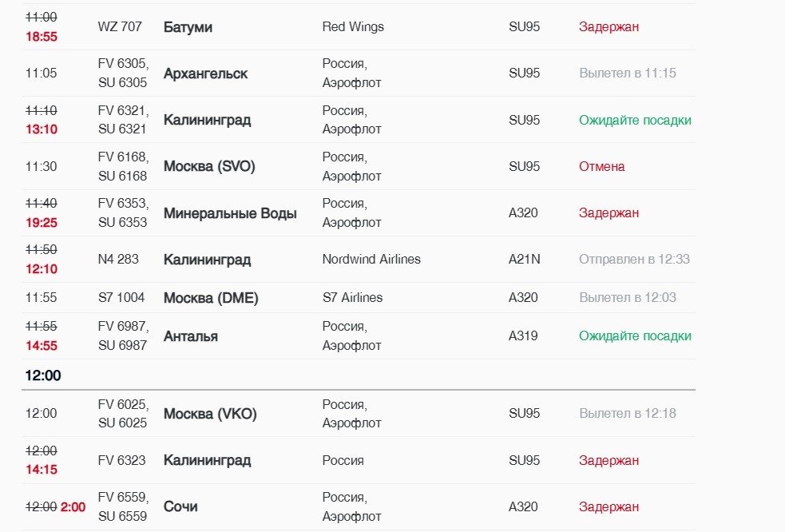Image resolution: width=785 pixels, height=532 pixels.
Task: Click the A21N aircraft type
Action: (524, 260)
